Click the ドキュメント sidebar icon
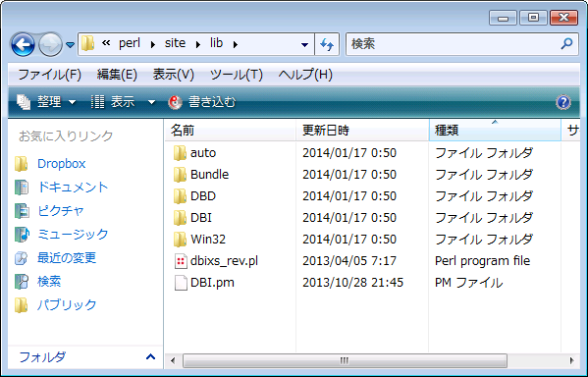588x377 pixels. click(x=22, y=188)
